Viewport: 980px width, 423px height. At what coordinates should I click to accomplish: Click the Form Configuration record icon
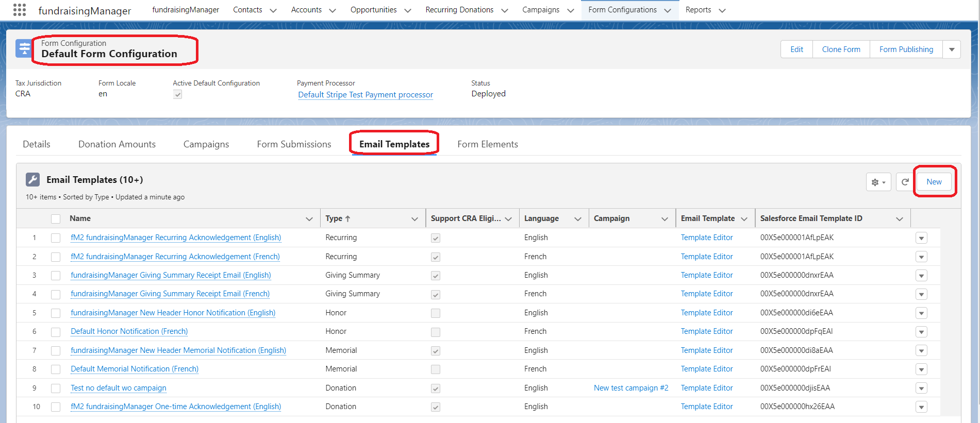[24, 49]
